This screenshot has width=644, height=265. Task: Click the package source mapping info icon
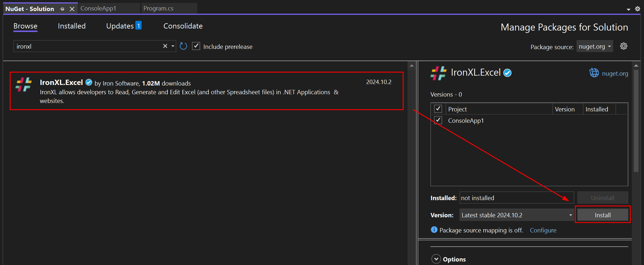(x=434, y=230)
